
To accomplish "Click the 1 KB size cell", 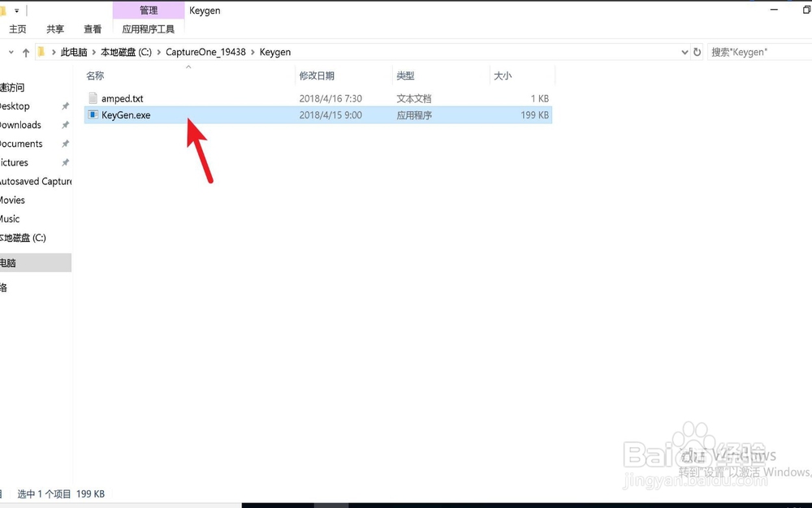I will click(540, 98).
